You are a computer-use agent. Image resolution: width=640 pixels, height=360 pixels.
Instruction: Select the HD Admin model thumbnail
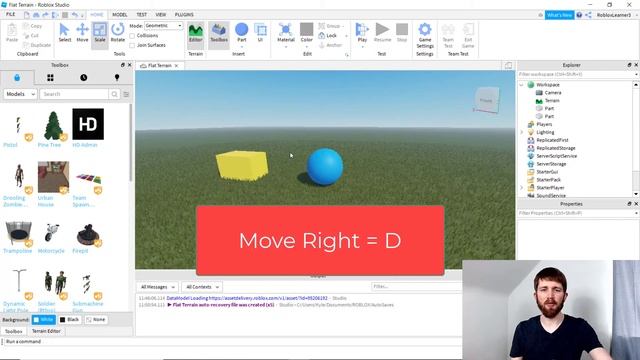pos(88,124)
